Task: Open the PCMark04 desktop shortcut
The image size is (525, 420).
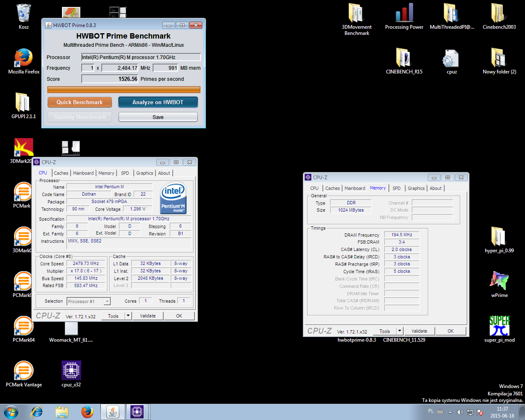Action: 23,329
